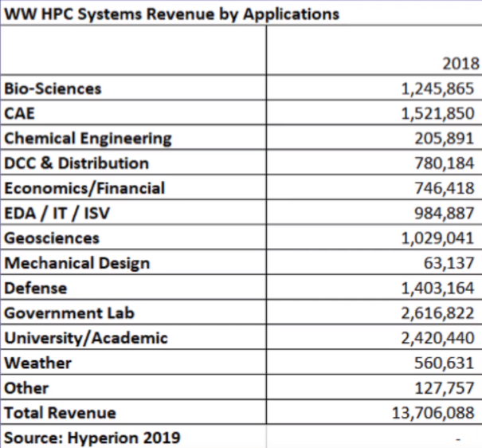Click the Total Revenue label

[60, 413]
